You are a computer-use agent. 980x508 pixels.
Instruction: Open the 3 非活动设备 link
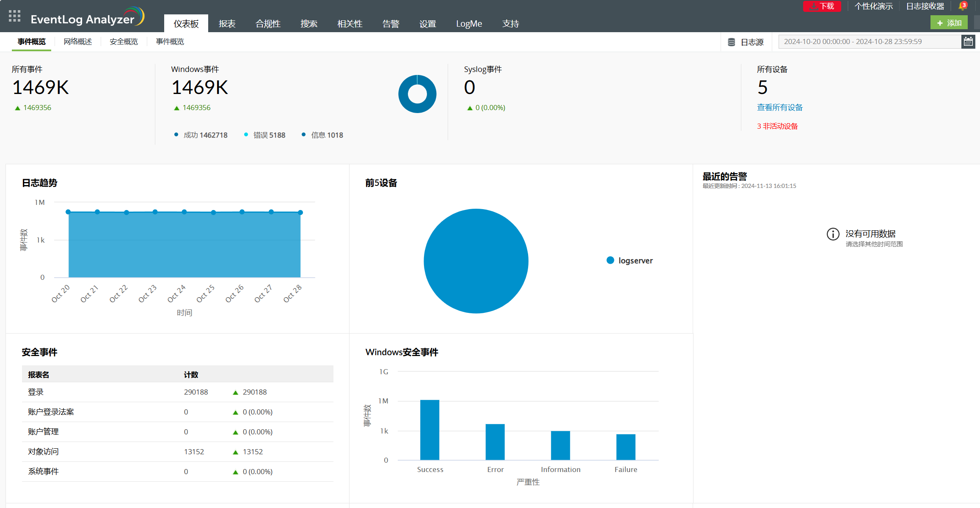coord(777,126)
